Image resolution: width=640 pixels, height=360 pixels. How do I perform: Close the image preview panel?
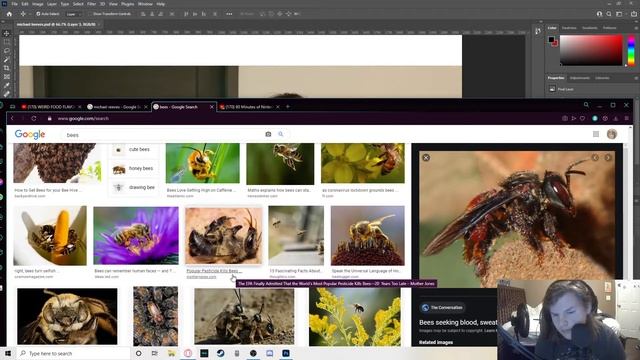[x=426, y=158]
